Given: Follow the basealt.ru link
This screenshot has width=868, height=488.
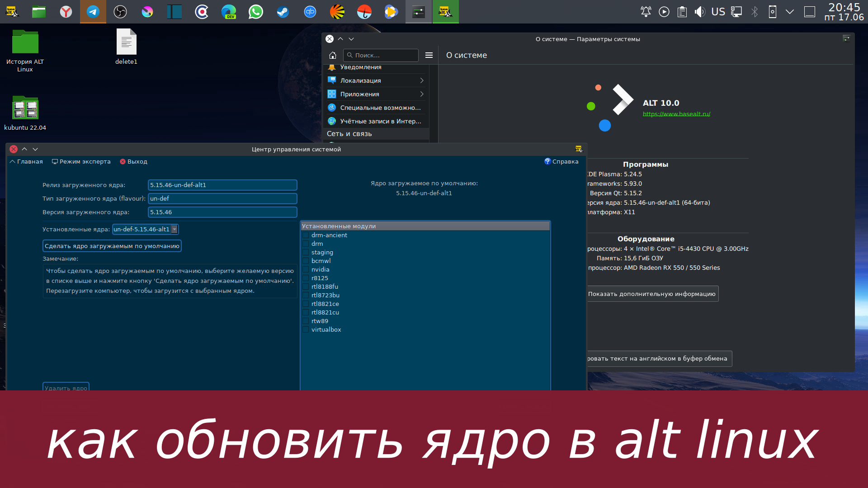Looking at the screenshot, I should click(676, 114).
